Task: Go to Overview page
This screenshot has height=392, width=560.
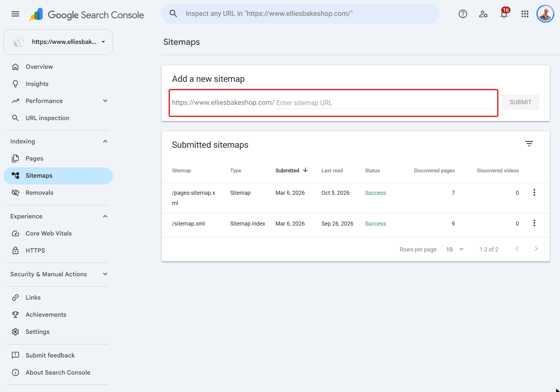Action: (58, 67)
